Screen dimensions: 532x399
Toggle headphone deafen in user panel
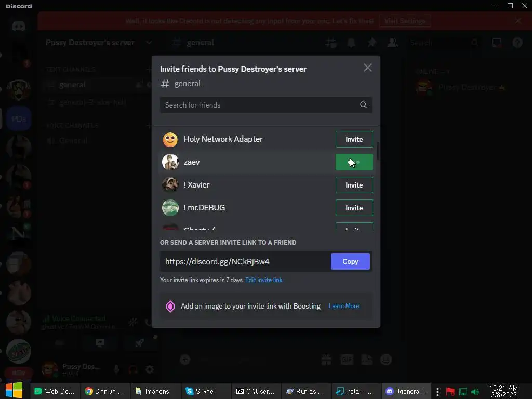coord(133,369)
